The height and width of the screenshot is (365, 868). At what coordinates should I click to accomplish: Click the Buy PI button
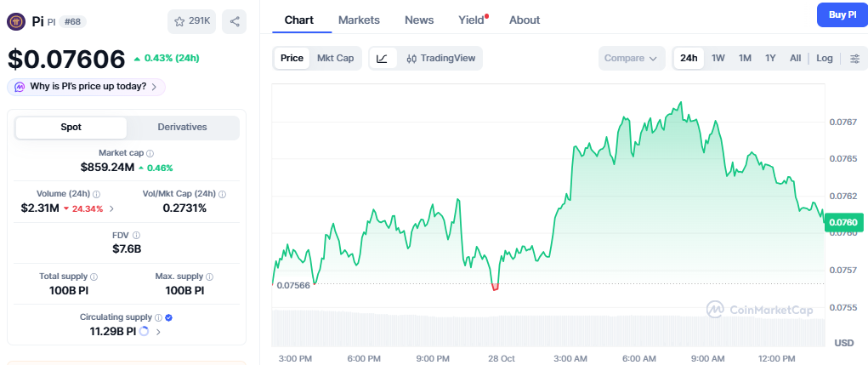coord(842,15)
